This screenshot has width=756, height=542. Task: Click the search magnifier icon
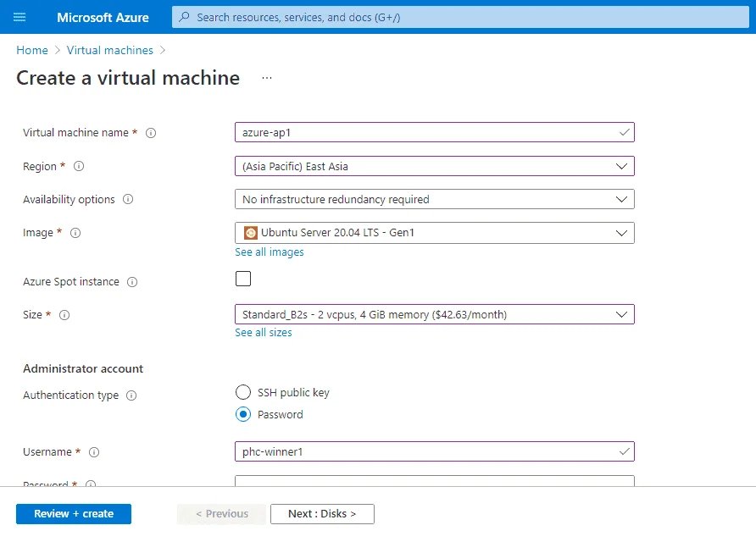pos(184,17)
